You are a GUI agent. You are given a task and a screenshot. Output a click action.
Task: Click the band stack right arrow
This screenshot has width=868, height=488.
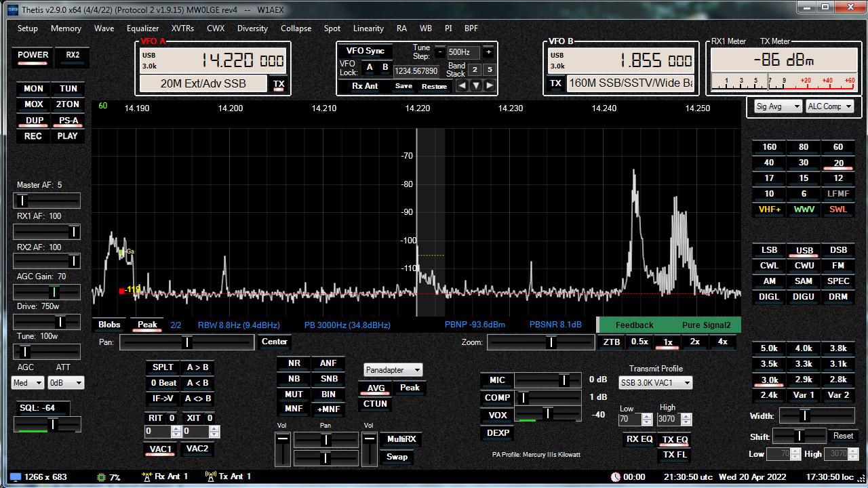(490, 85)
